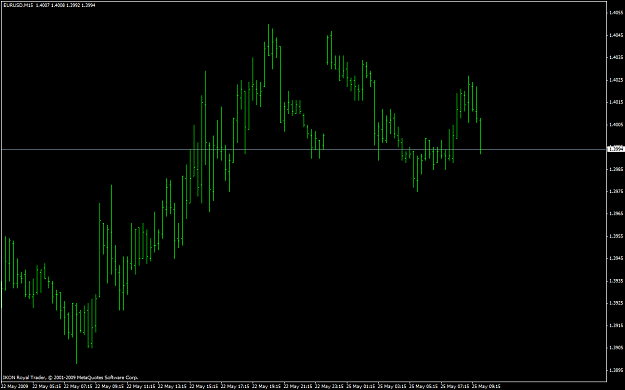The image size is (625, 390).
Task: Click the current price label 1.3994
Action: pyautogui.click(x=615, y=149)
